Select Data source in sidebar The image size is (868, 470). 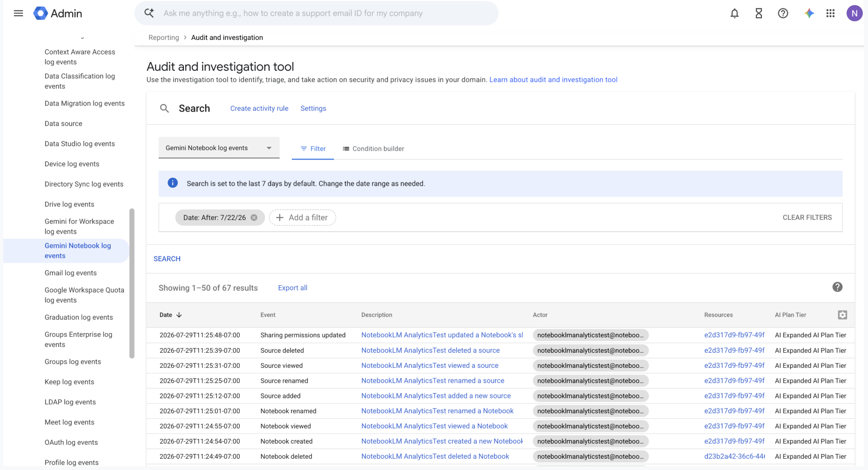tap(63, 124)
